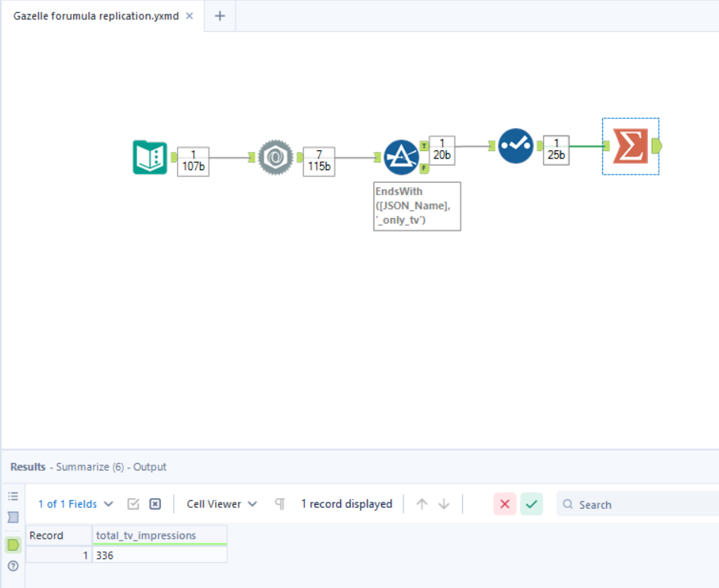Click the green checkmark record filter
This screenshot has width=719, height=588.
tap(531, 504)
